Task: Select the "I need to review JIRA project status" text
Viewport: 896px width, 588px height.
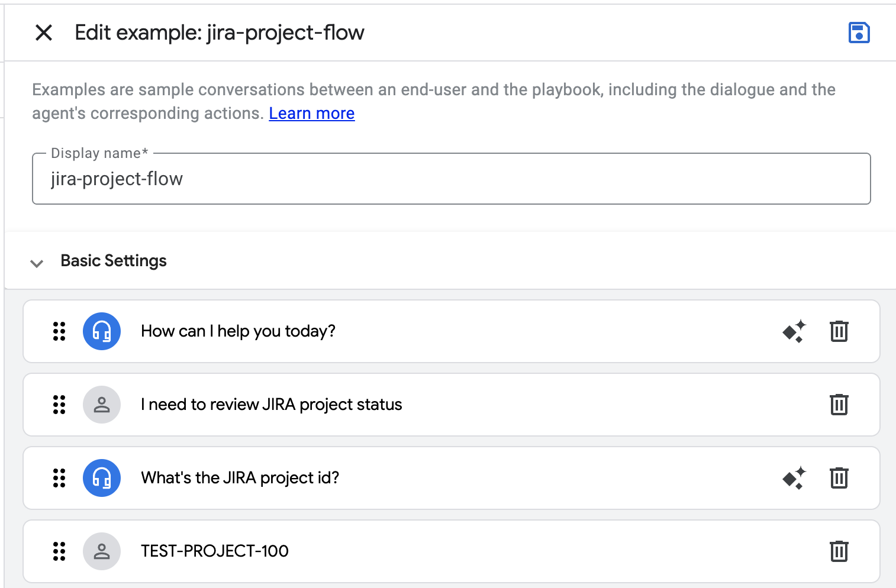Action: click(271, 405)
